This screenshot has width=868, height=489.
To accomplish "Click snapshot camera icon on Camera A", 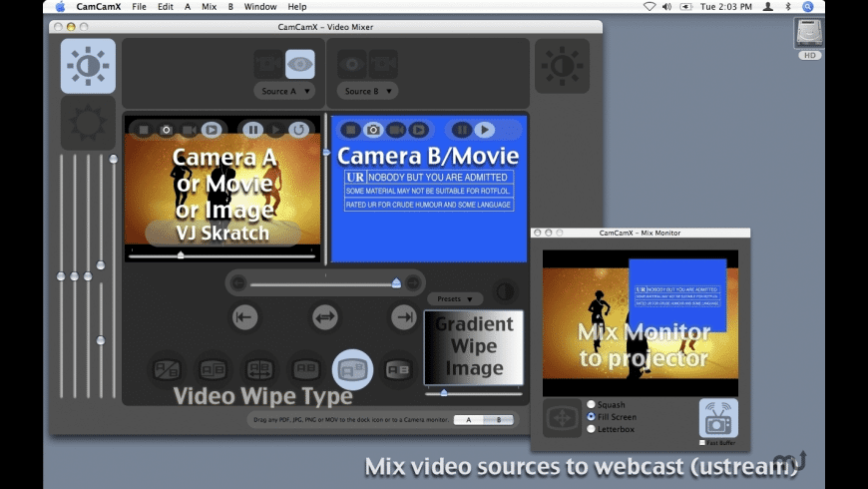I will pyautogui.click(x=166, y=130).
